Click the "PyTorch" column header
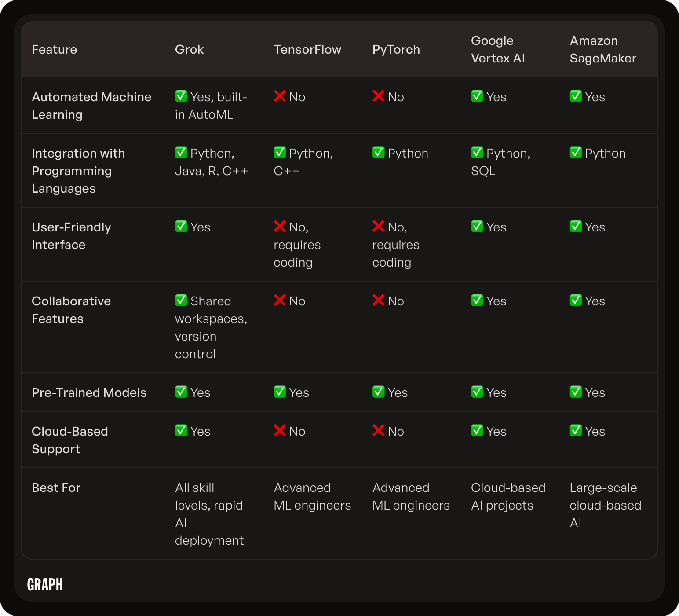 pyautogui.click(x=396, y=49)
